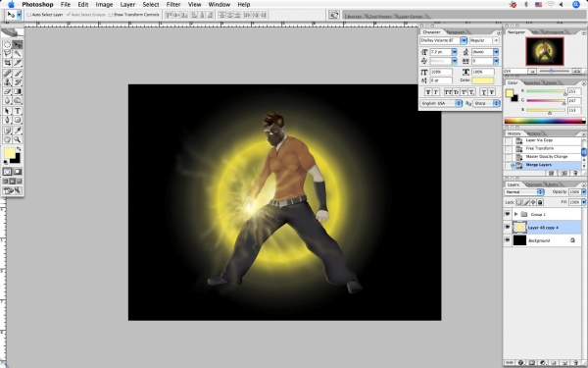Open the File menu
The image size is (588, 368).
[66, 5]
